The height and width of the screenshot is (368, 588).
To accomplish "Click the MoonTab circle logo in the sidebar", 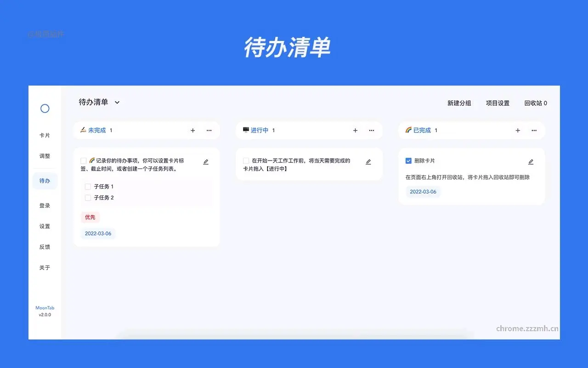I will click(x=45, y=108).
